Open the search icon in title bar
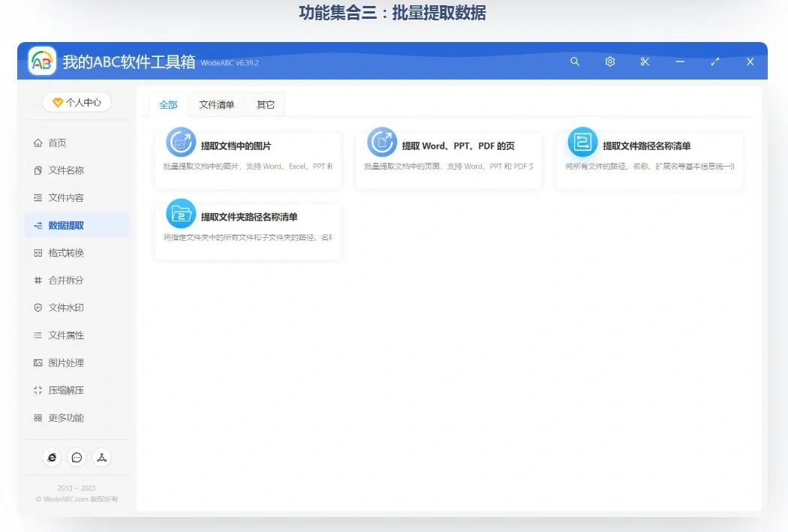Image resolution: width=788 pixels, height=532 pixels. (x=575, y=62)
